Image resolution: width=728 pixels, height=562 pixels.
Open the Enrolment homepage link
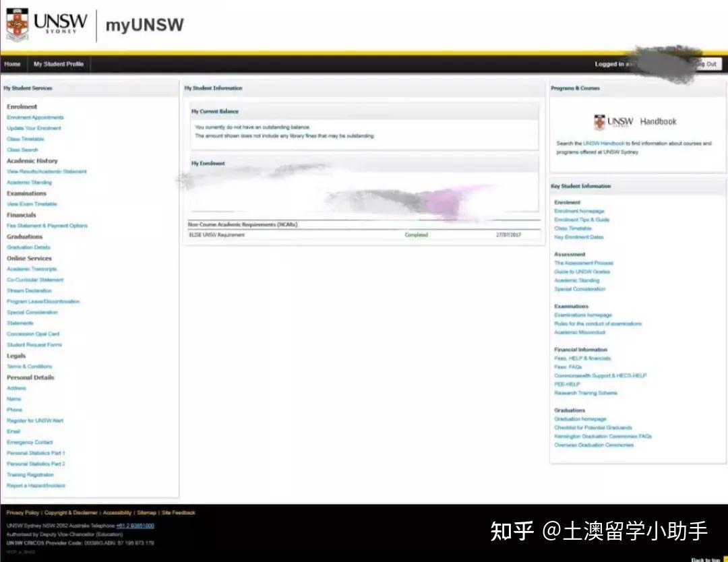579,211
